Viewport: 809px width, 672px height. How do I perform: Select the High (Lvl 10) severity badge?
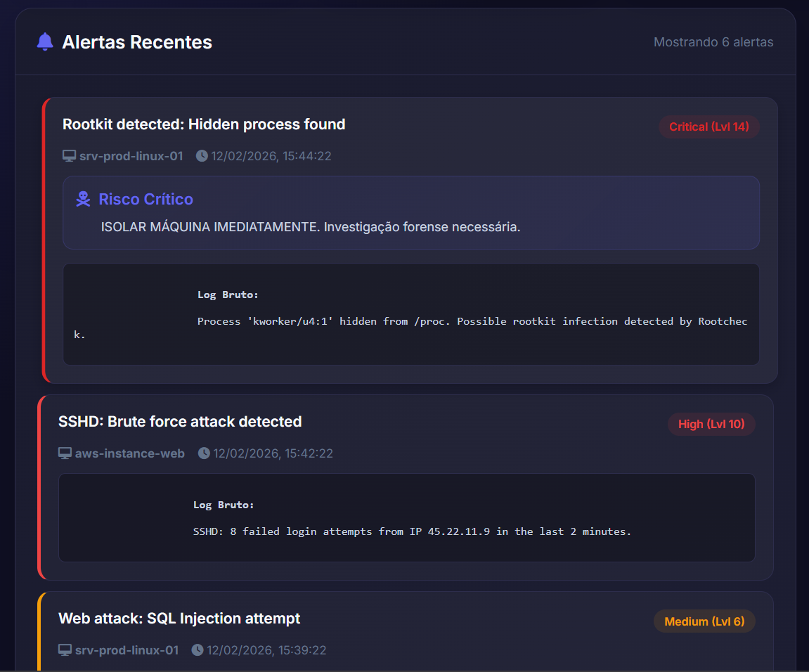pyautogui.click(x=711, y=425)
